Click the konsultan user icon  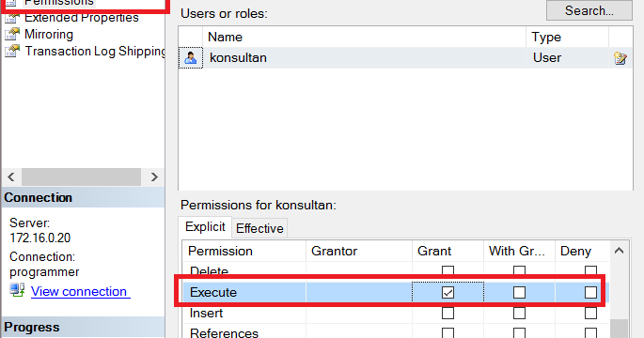point(191,58)
